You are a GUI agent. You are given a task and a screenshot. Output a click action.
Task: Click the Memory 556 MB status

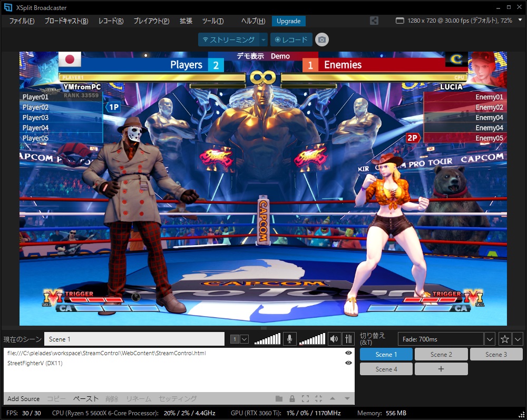coord(382,413)
